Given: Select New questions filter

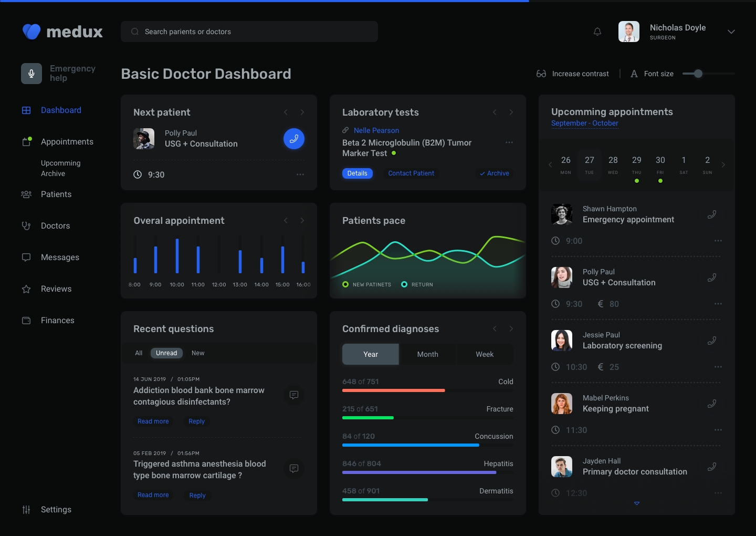Looking at the screenshot, I should click(x=198, y=353).
